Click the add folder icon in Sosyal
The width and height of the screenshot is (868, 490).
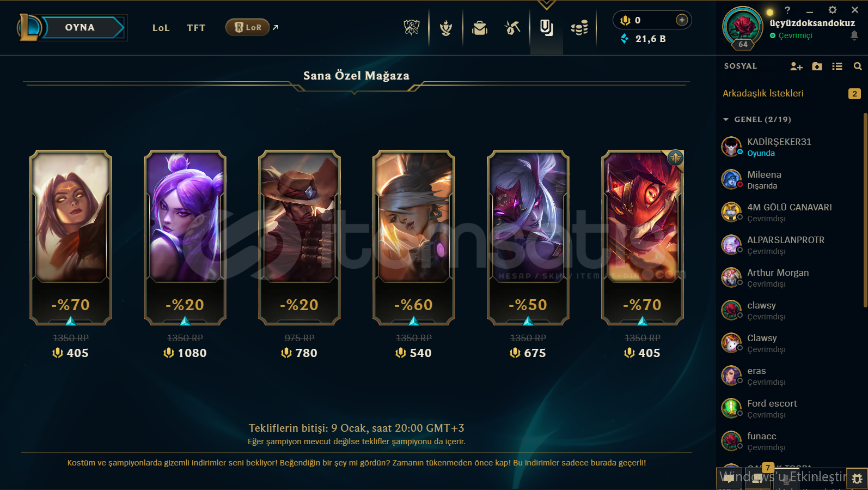[x=817, y=66]
